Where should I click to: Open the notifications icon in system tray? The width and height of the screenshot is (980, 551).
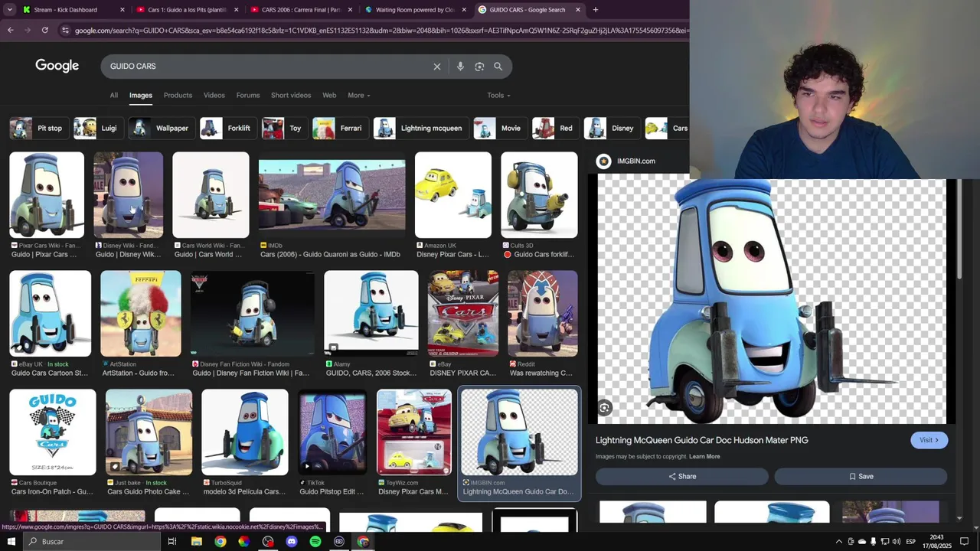[x=964, y=542]
